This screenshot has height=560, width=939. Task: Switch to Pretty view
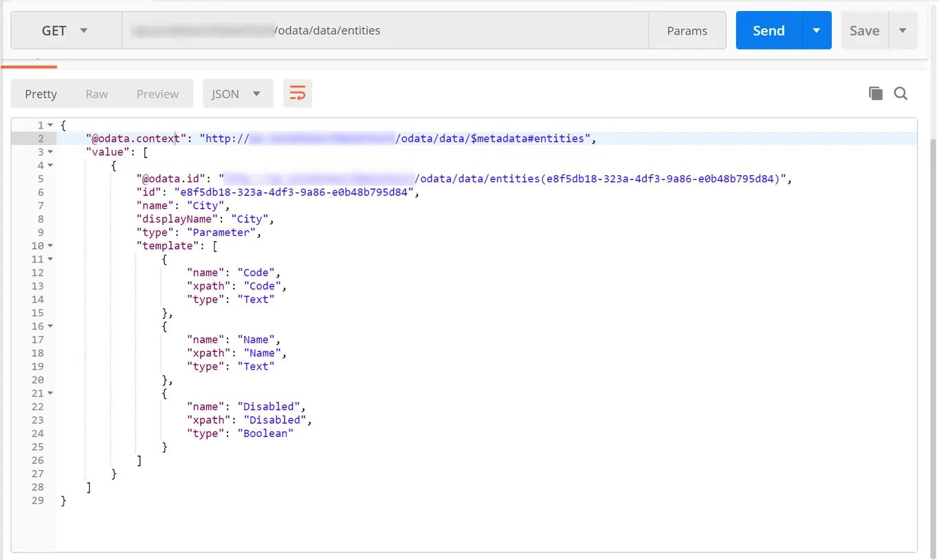click(x=41, y=94)
